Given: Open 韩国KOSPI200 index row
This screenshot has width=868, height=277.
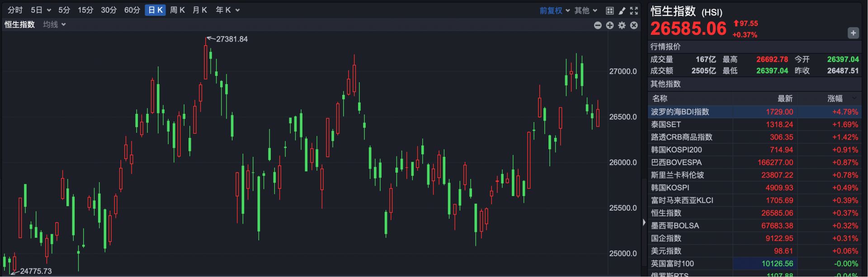Looking at the screenshot, I should tap(676, 150).
